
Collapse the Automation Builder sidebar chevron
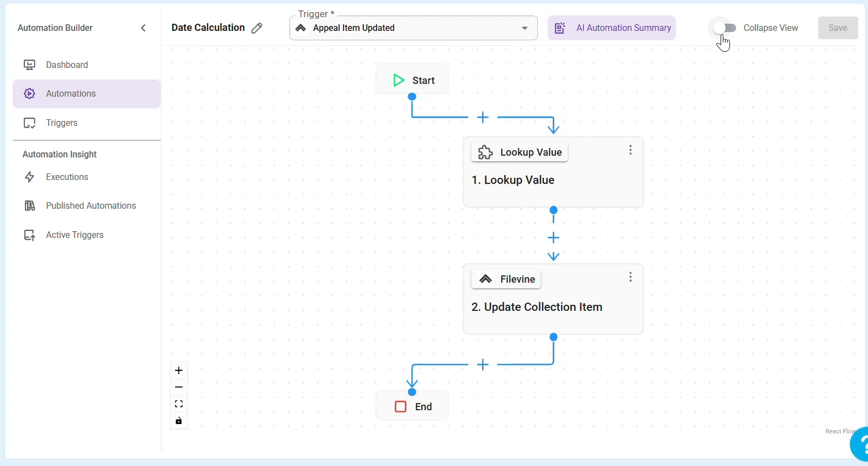[144, 28]
